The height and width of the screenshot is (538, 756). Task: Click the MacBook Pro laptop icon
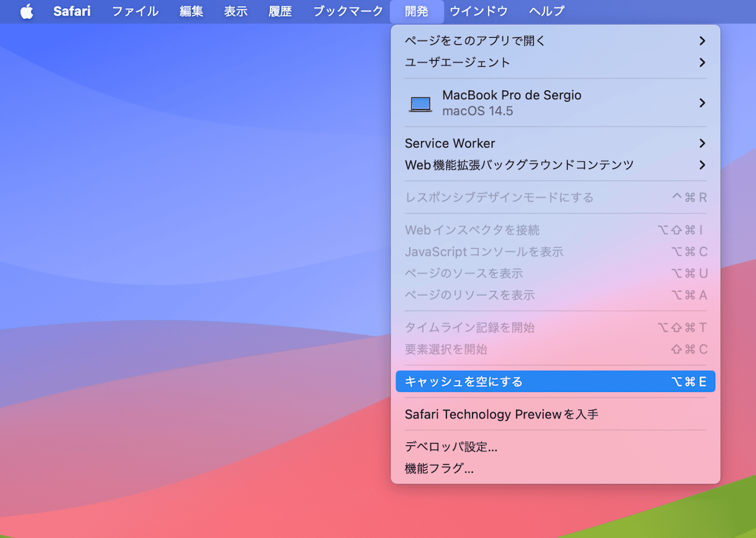pos(420,103)
